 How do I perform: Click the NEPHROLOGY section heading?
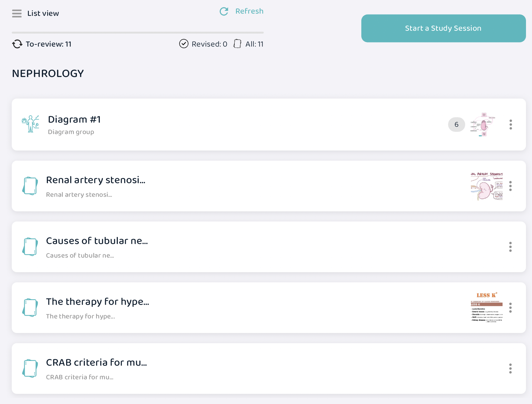coord(48,74)
